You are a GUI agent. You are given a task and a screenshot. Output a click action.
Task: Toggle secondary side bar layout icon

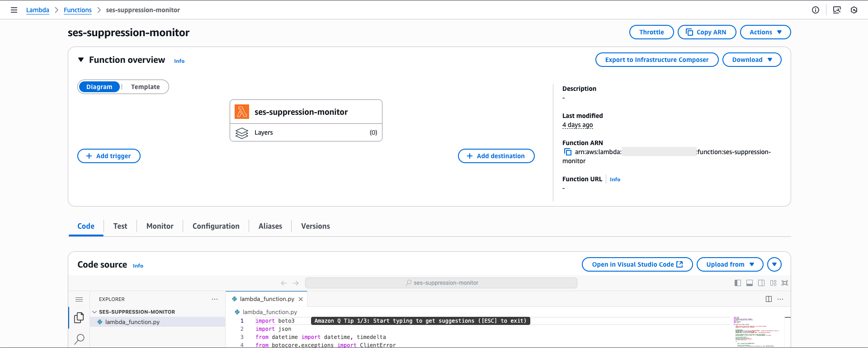(x=761, y=283)
